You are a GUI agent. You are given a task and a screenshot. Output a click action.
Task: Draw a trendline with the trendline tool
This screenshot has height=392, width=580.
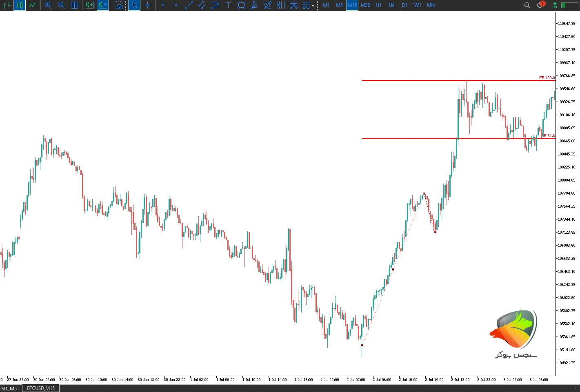(x=189, y=5)
